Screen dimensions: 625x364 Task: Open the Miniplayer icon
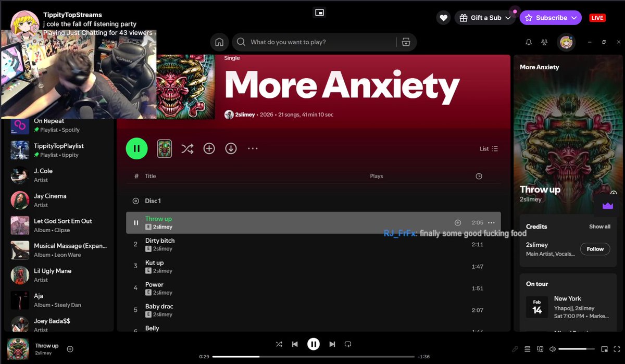tap(604, 349)
